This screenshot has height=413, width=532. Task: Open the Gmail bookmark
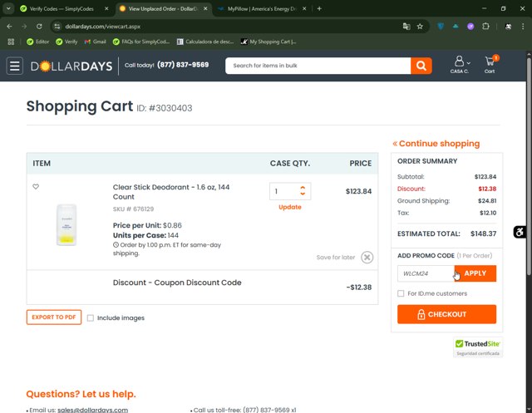click(x=96, y=42)
